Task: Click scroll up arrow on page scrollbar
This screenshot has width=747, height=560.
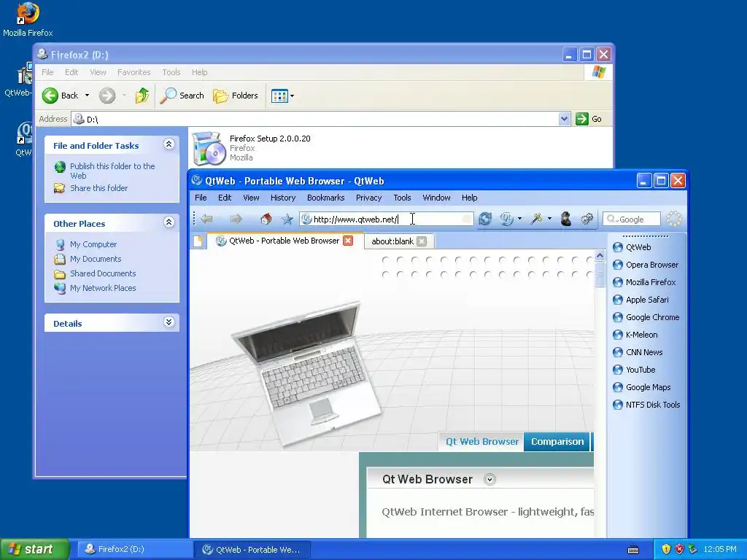Action: pos(600,256)
